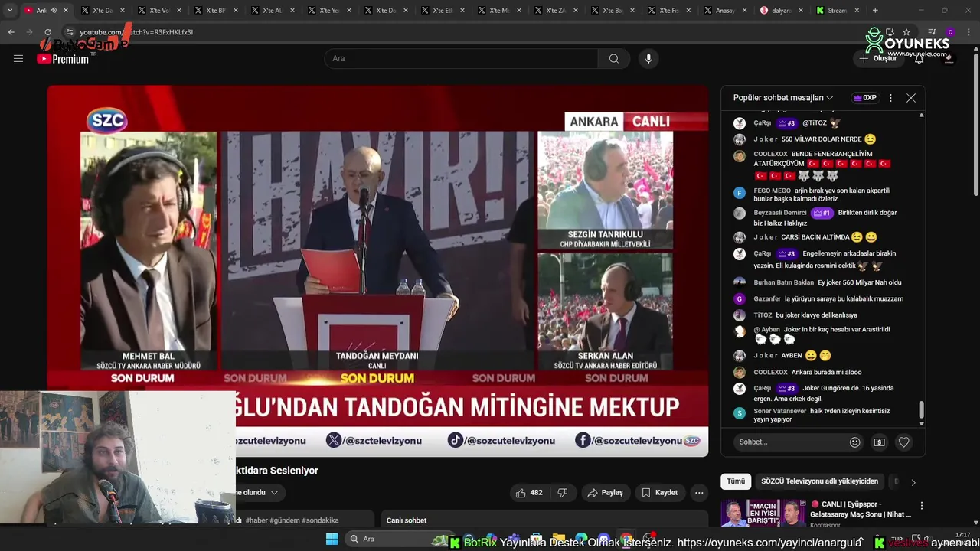The height and width of the screenshot is (551, 980).
Task: Send a heart reaction in chat
Action: (904, 442)
